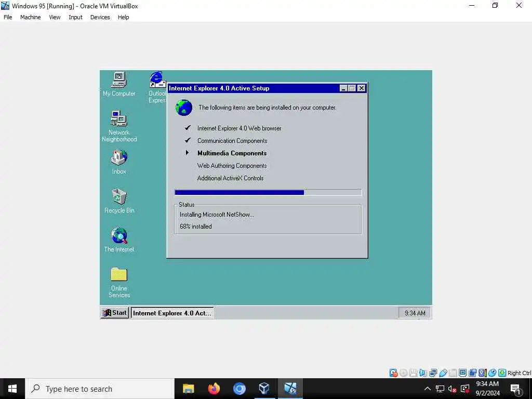Open the VirtualBox network adapters status icon

coord(433,373)
